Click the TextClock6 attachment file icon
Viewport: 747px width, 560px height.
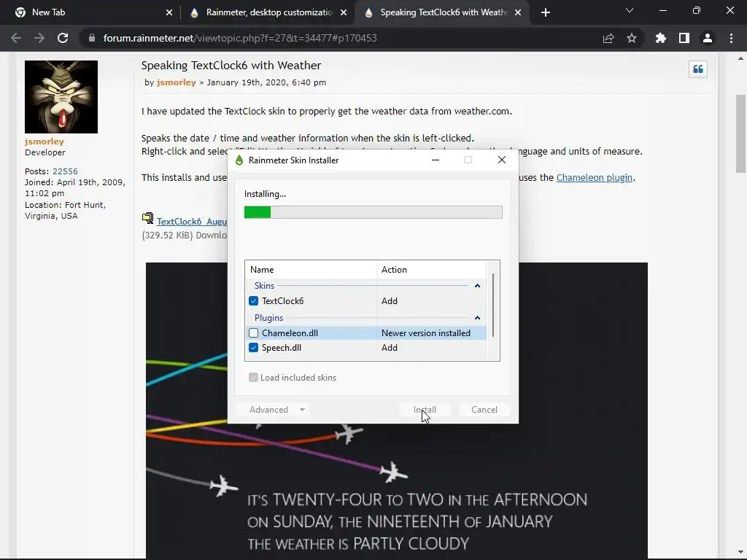[x=147, y=218]
